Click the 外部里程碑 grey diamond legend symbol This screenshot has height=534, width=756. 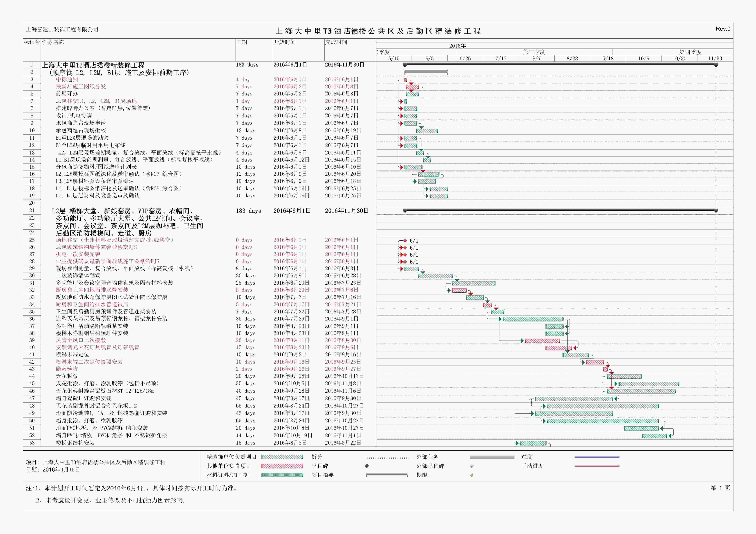(x=472, y=466)
